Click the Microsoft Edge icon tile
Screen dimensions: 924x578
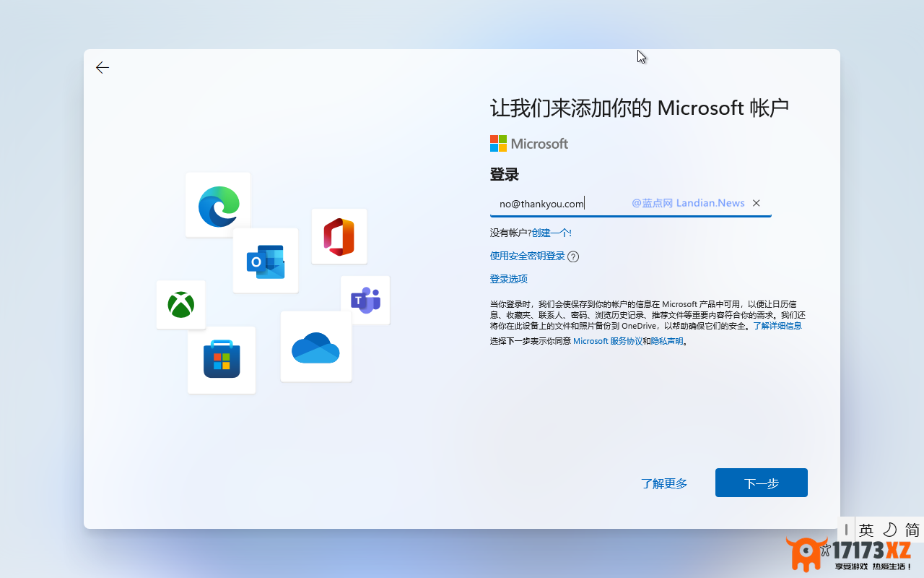click(x=218, y=204)
